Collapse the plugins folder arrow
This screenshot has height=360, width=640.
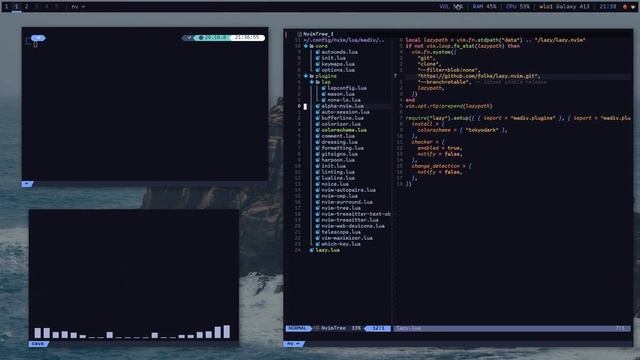click(x=306, y=76)
